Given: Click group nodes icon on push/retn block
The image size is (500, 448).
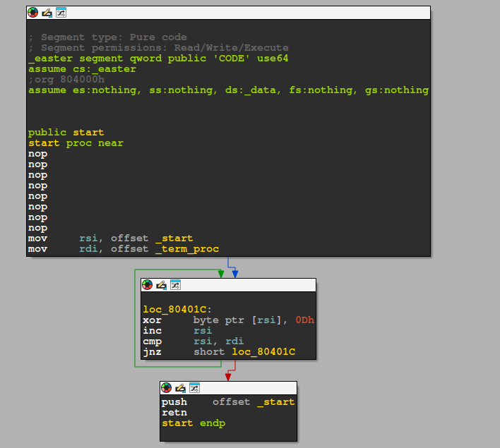Looking at the screenshot, I should click(x=194, y=388).
